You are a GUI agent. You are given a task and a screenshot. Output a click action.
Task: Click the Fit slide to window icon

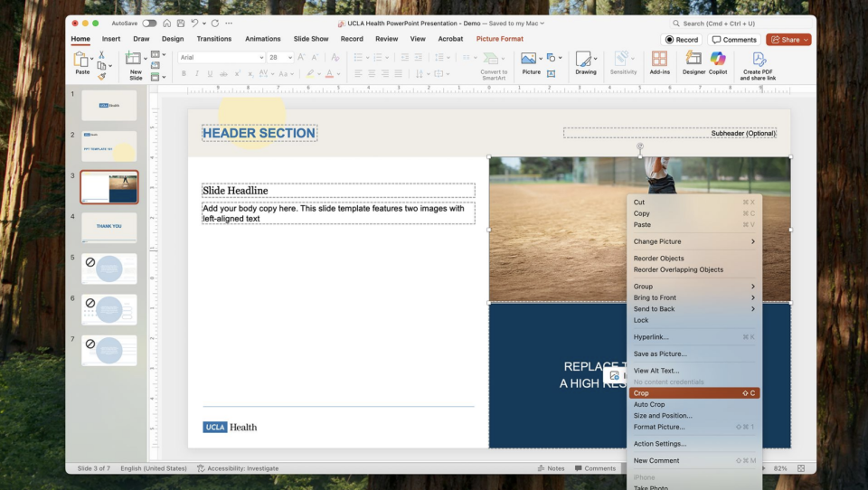click(801, 468)
